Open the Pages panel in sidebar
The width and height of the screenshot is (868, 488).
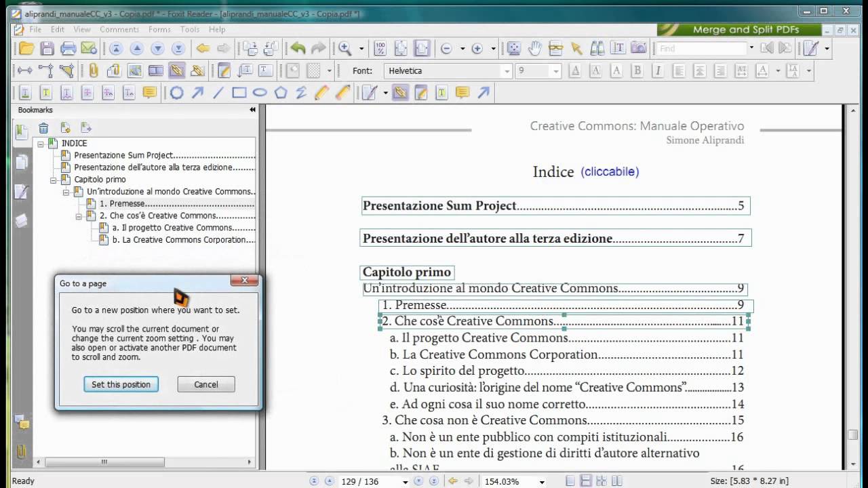tap(22, 162)
